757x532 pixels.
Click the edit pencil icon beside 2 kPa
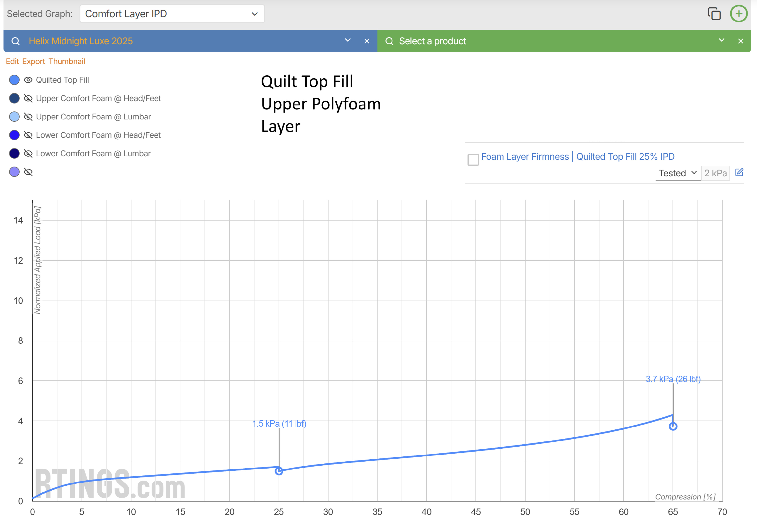tap(739, 173)
